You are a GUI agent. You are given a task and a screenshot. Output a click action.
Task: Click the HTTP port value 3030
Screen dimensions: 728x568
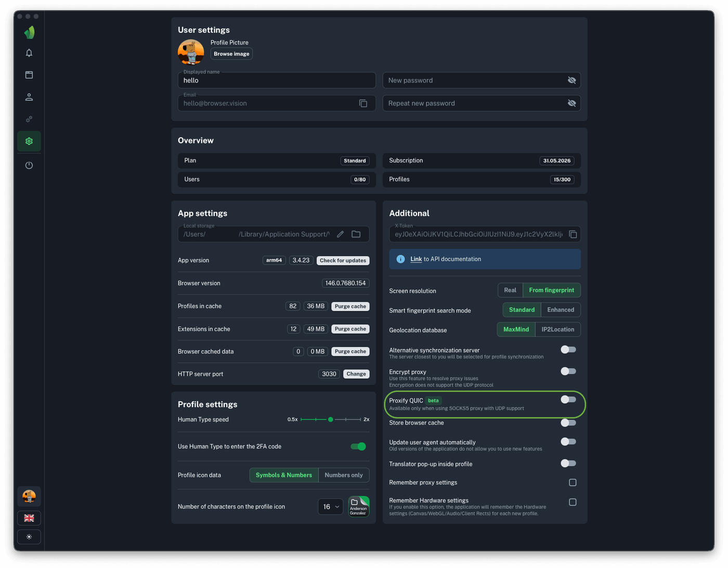point(329,374)
